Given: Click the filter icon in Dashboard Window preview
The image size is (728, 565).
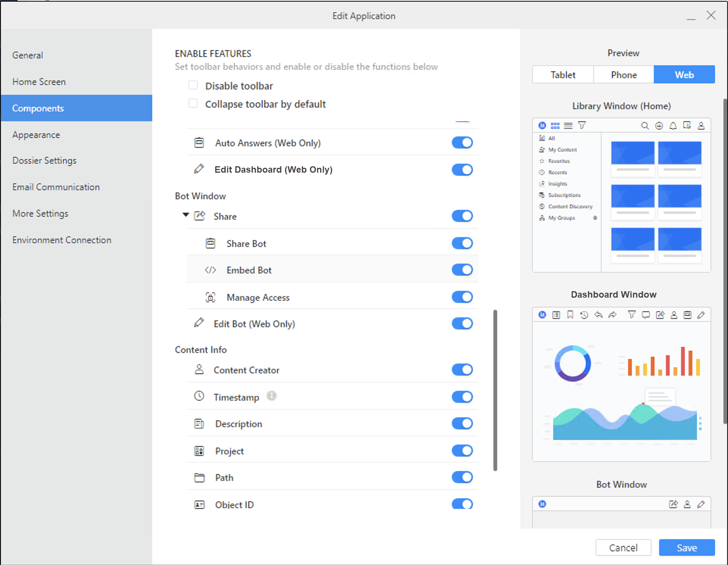Looking at the screenshot, I should click(632, 315).
